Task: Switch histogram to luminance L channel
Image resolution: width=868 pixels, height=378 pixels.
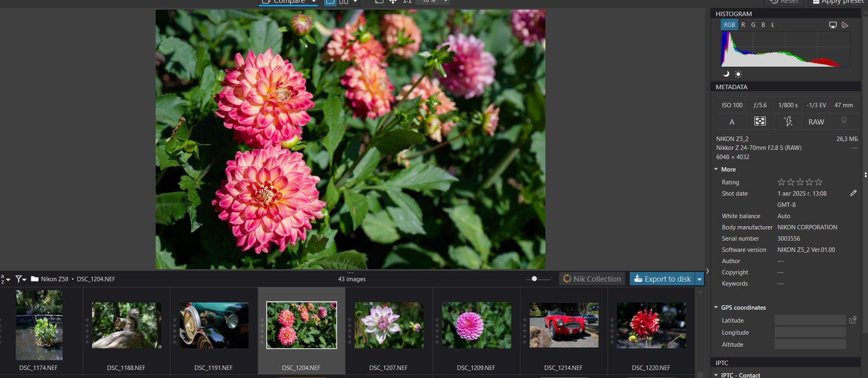Action: (x=773, y=25)
